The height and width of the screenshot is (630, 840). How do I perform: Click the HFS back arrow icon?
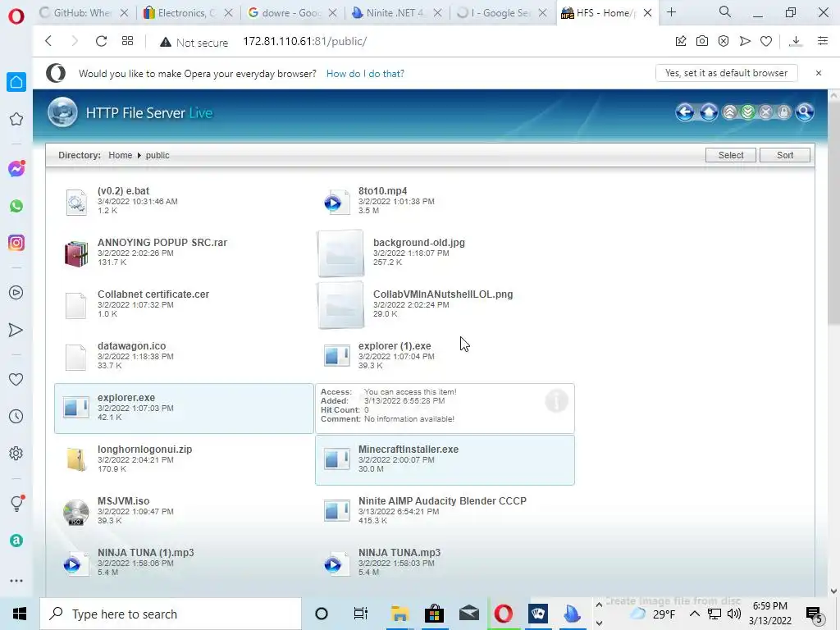point(685,112)
